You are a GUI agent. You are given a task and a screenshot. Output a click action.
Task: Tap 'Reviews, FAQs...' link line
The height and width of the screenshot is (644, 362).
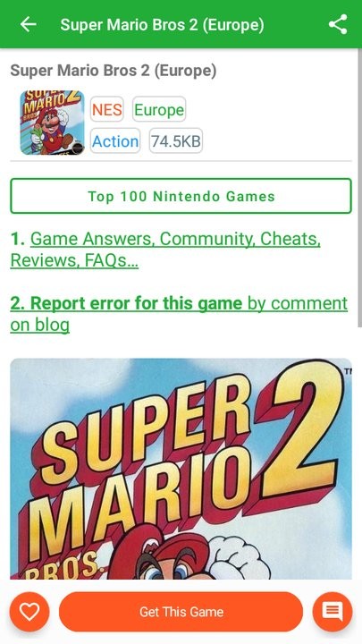74,260
